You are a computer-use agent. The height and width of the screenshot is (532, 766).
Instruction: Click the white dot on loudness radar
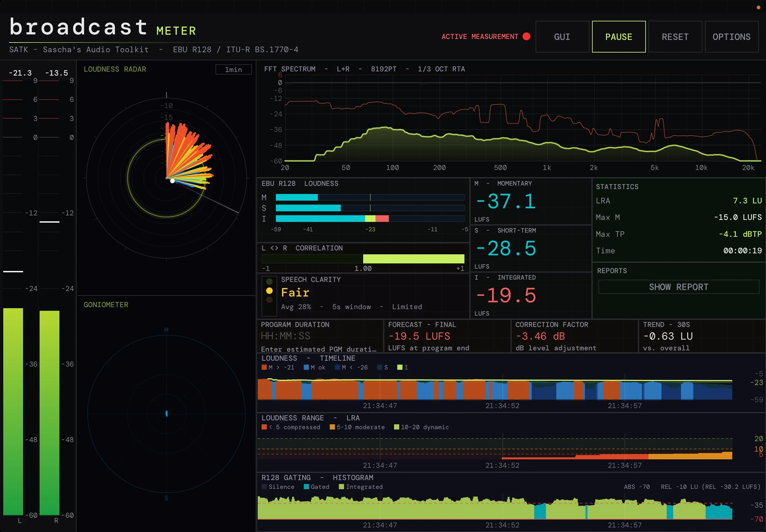(x=172, y=181)
